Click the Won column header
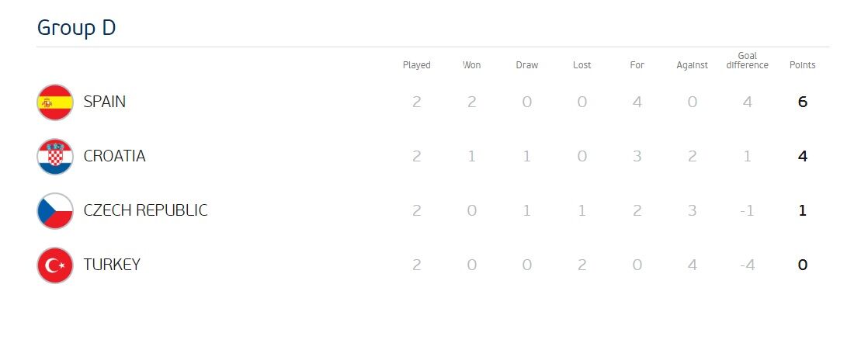Viewport: 868px width, 357px height. coord(471,65)
